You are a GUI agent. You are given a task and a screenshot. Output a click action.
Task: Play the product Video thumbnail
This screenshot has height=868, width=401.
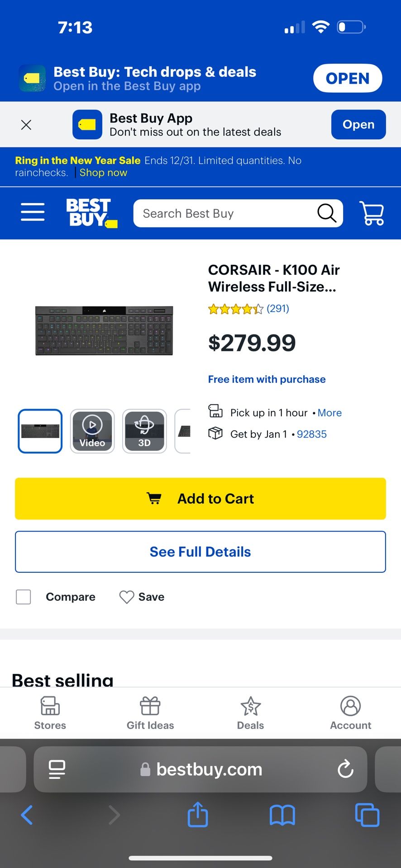pos(92,431)
